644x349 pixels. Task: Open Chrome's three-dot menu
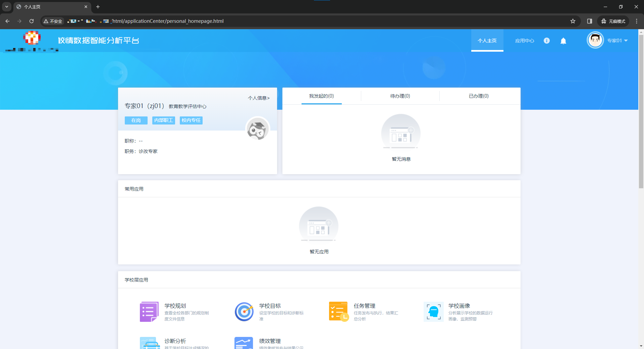point(636,21)
